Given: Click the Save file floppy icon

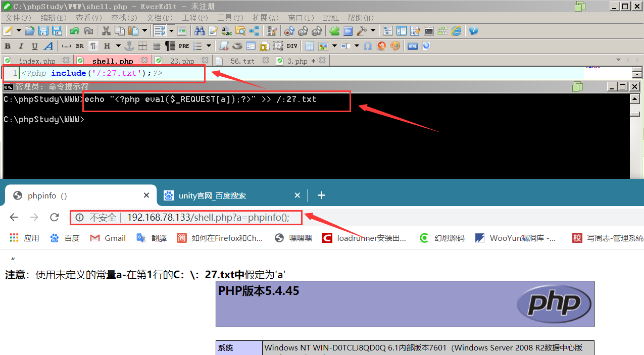Looking at the screenshot, I should [43, 31].
